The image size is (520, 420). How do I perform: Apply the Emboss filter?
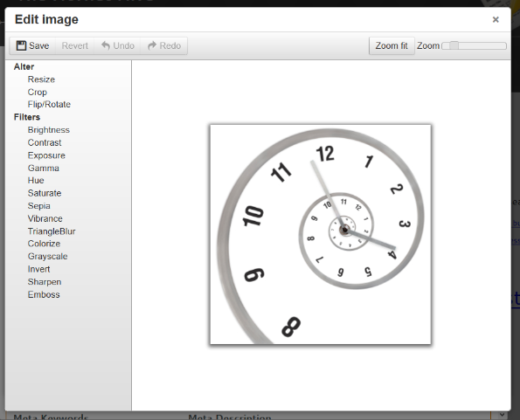coord(44,294)
